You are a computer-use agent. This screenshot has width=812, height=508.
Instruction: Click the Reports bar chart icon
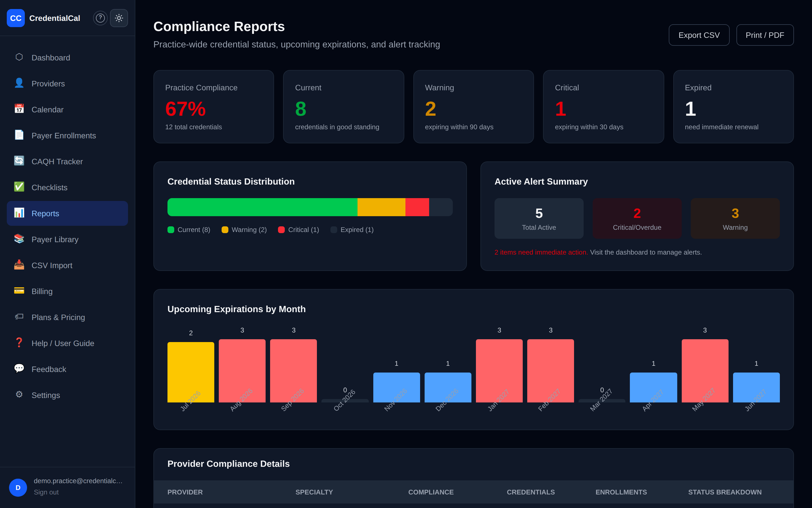pyautogui.click(x=19, y=213)
